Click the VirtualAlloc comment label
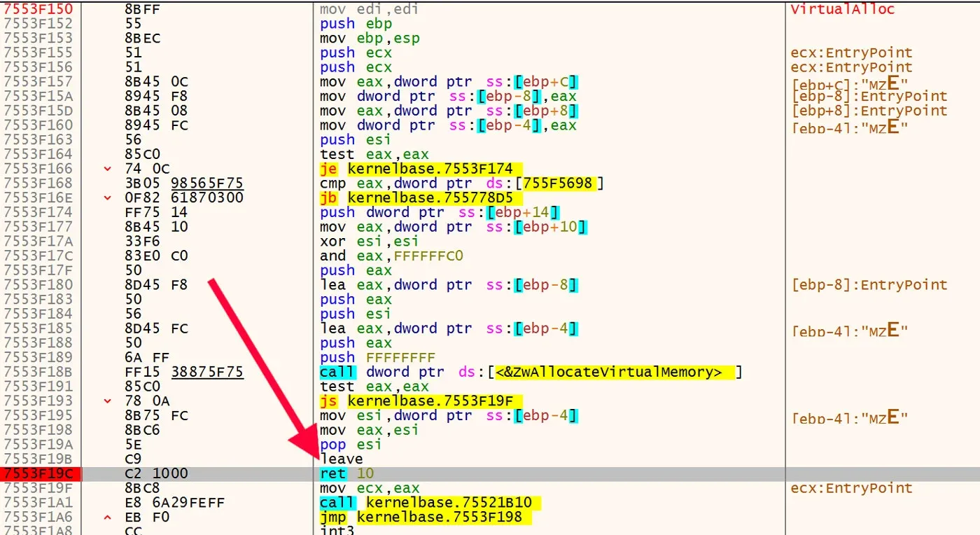980x535 pixels. [842, 9]
